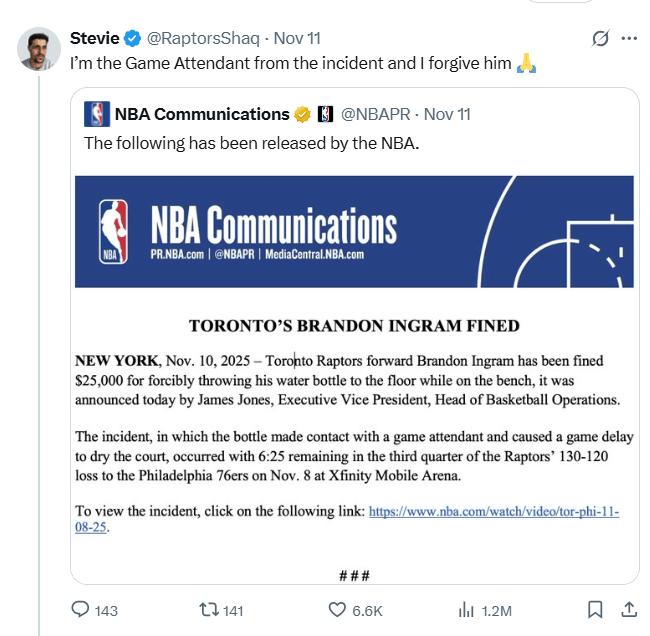650x636 pixels.
Task: Open Stevie's profile picture avatar
Action: pyautogui.click(x=39, y=49)
